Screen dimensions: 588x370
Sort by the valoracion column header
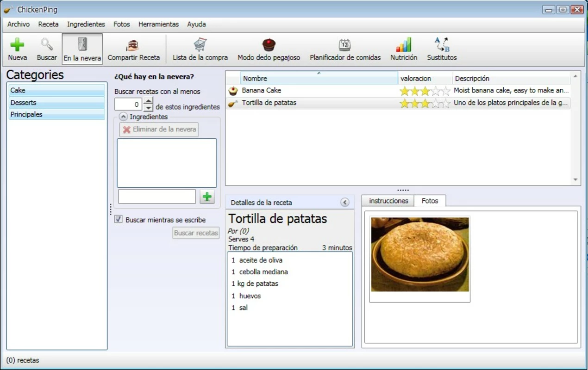(425, 78)
